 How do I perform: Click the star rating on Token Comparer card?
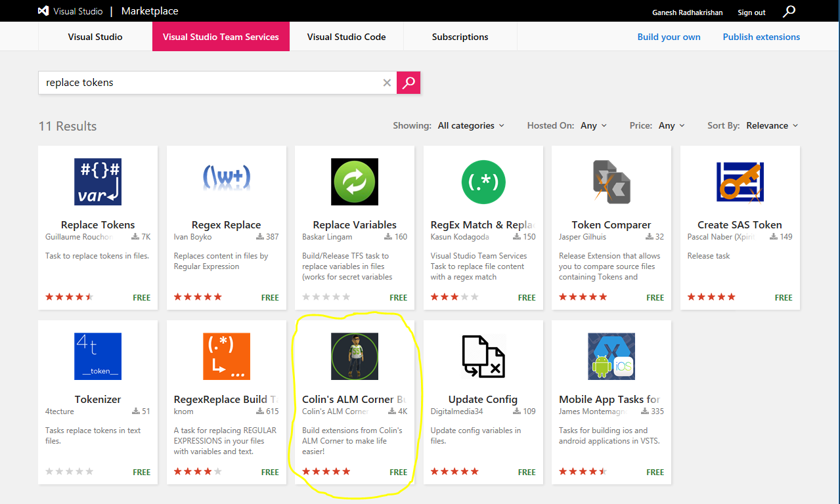click(583, 297)
